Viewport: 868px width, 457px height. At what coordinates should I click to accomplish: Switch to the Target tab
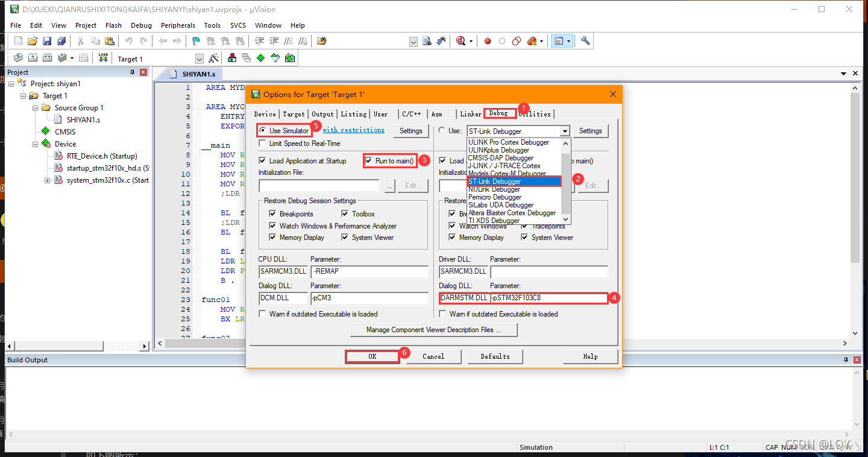pyautogui.click(x=294, y=114)
